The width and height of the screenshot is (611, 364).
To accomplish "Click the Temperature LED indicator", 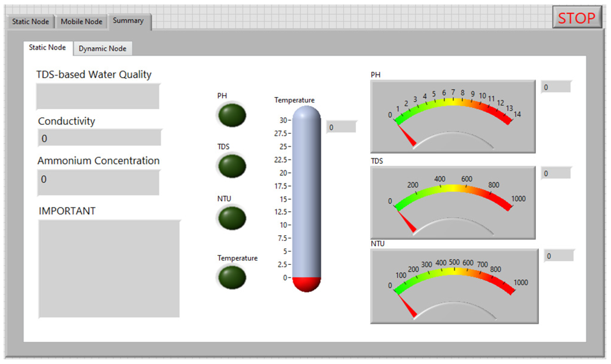I will click(232, 277).
